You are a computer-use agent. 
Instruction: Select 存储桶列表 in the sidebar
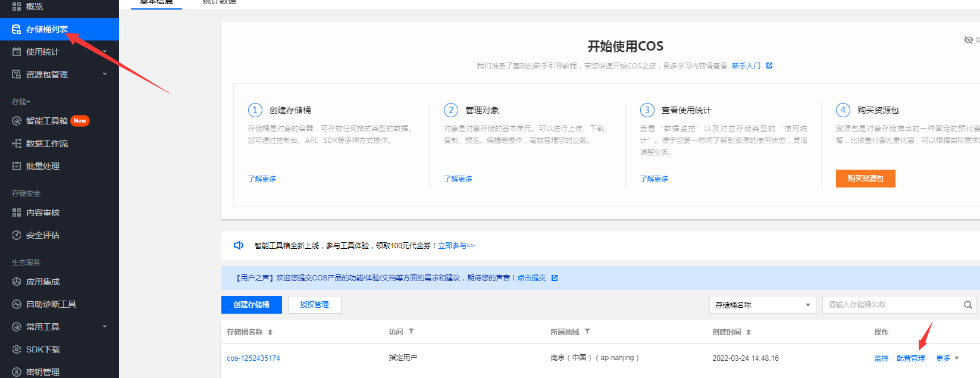tap(47, 29)
